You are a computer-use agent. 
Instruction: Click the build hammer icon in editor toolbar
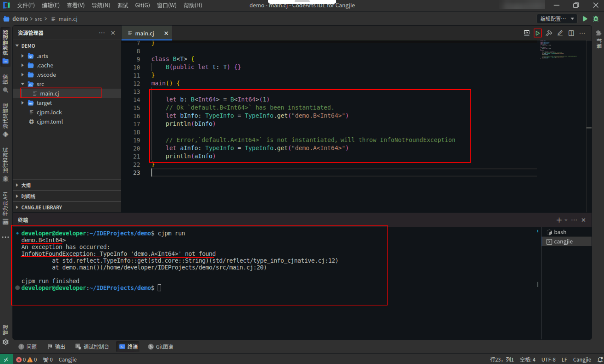point(549,33)
